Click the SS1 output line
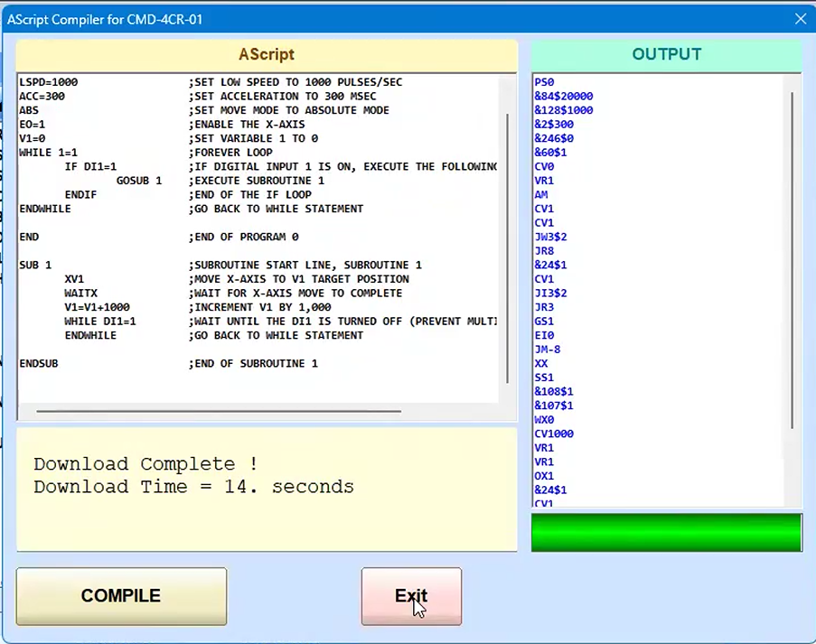Screen dimensions: 816x644 pyautogui.click(x=544, y=378)
